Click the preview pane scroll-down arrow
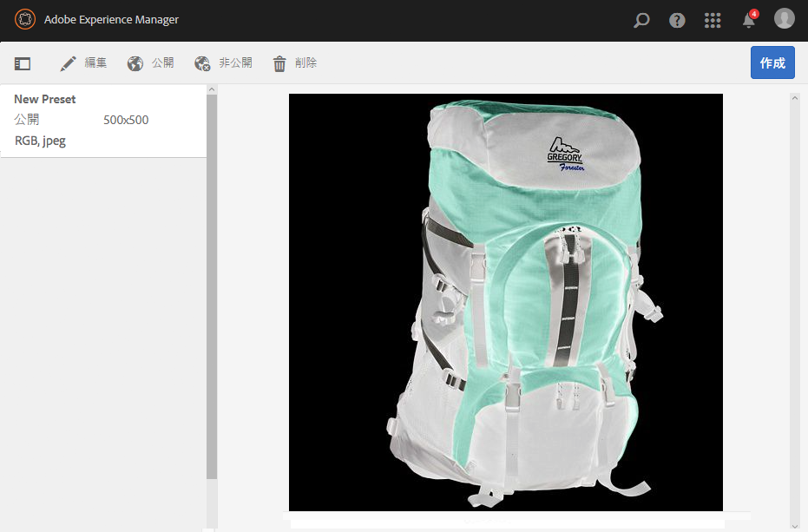This screenshot has height=532, width=808. click(x=795, y=526)
